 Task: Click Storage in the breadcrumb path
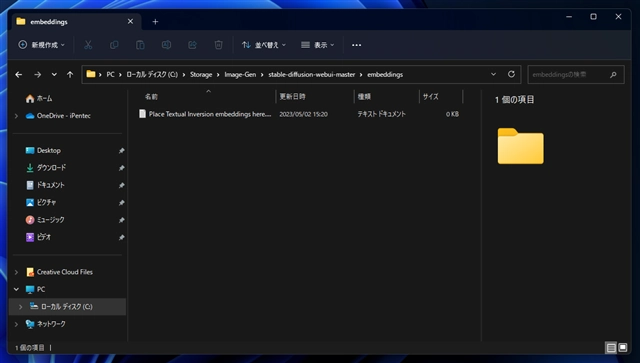coord(201,74)
